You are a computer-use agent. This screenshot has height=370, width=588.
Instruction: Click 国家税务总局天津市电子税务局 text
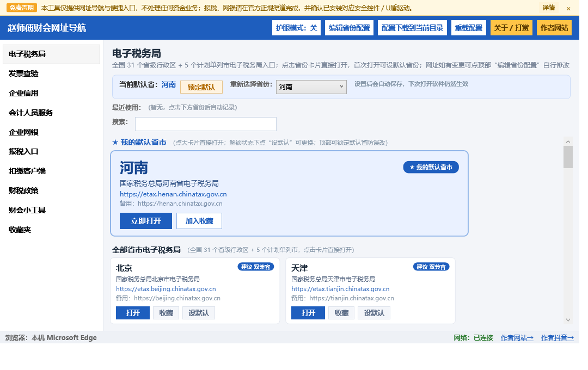pyautogui.click(x=333, y=279)
